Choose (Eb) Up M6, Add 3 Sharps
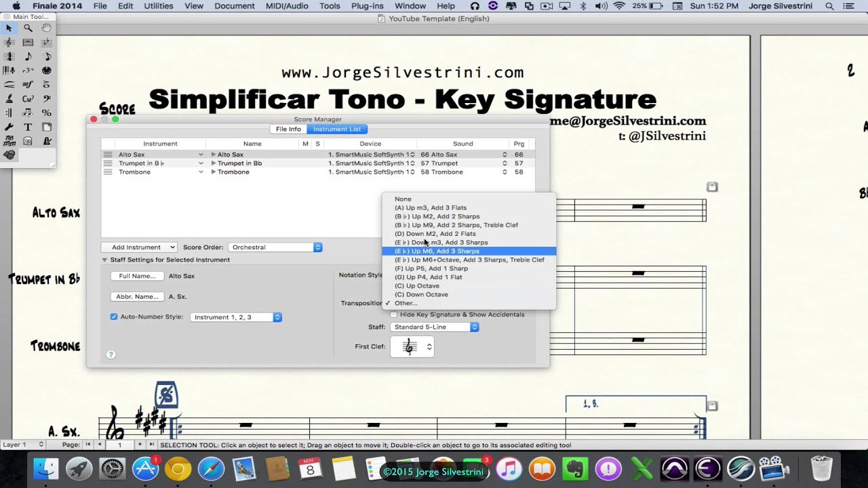The image size is (868, 488). coord(469,251)
